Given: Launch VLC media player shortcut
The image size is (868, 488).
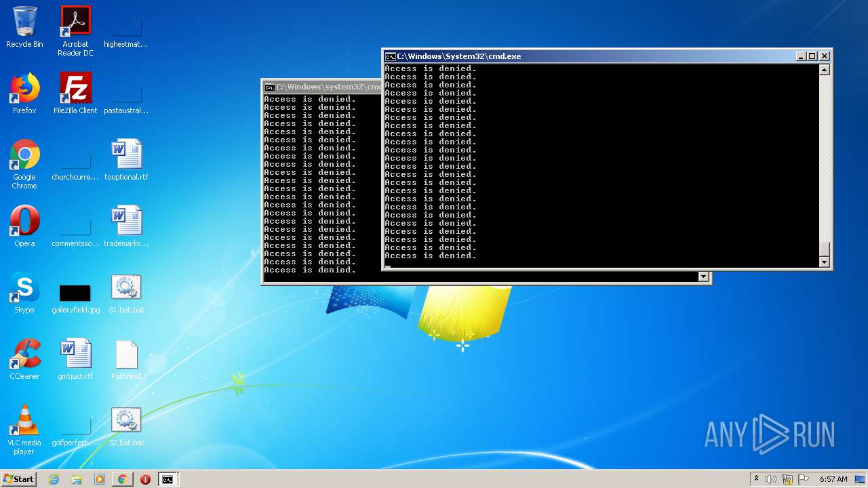Looking at the screenshot, I should click(24, 430).
